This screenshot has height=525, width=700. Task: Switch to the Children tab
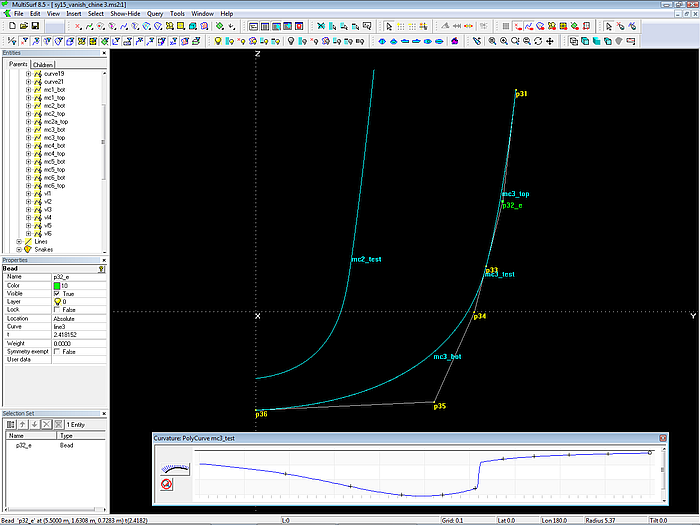(x=43, y=64)
